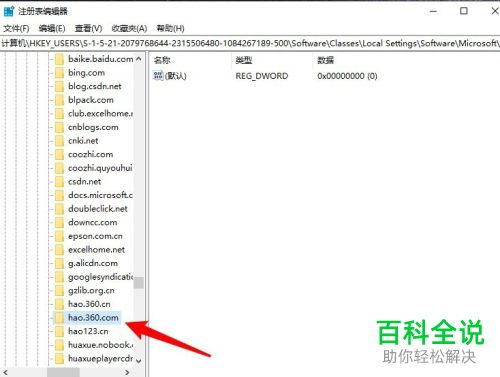500x377 pixels.
Task: Select the downcc.com key
Action: pos(93,222)
